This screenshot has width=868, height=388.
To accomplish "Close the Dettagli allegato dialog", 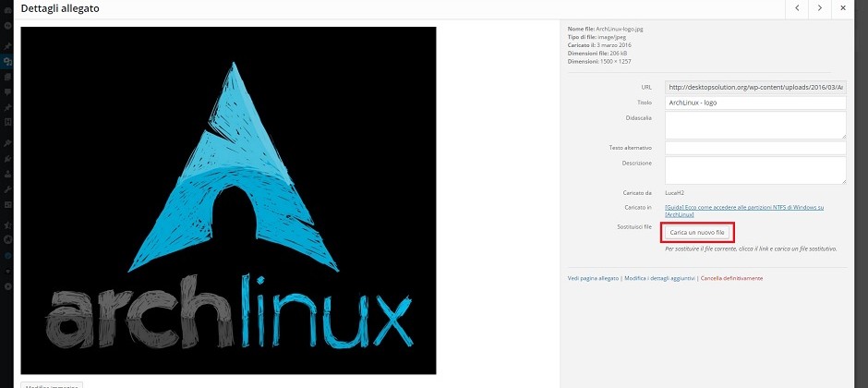I will coord(842,8).
